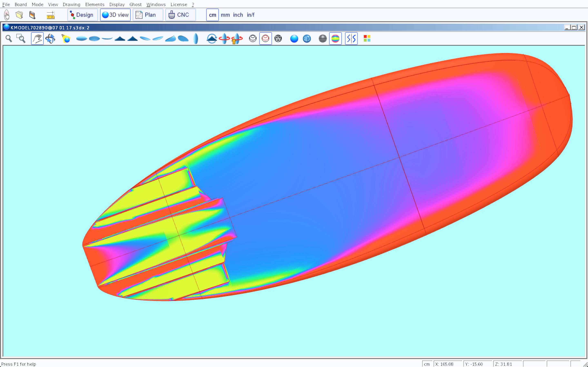Switch to vertical nose-on board view
588x367 pixels.
196,39
